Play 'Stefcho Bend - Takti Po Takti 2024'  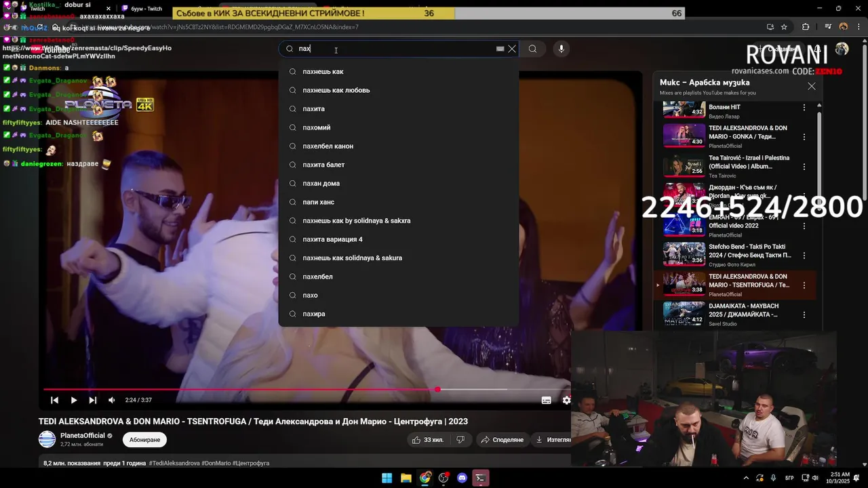[x=735, y=255]
